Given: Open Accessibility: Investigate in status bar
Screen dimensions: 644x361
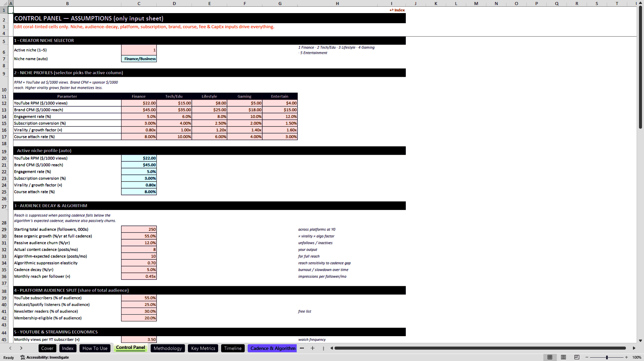Looking at the screenshot, I should (x=45, y=357).
